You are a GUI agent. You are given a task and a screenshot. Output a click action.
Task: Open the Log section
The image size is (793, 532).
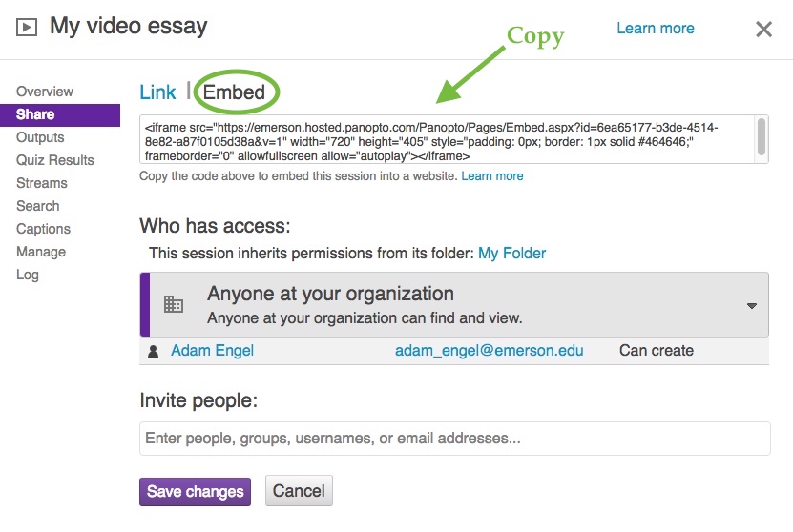[28, 275]
